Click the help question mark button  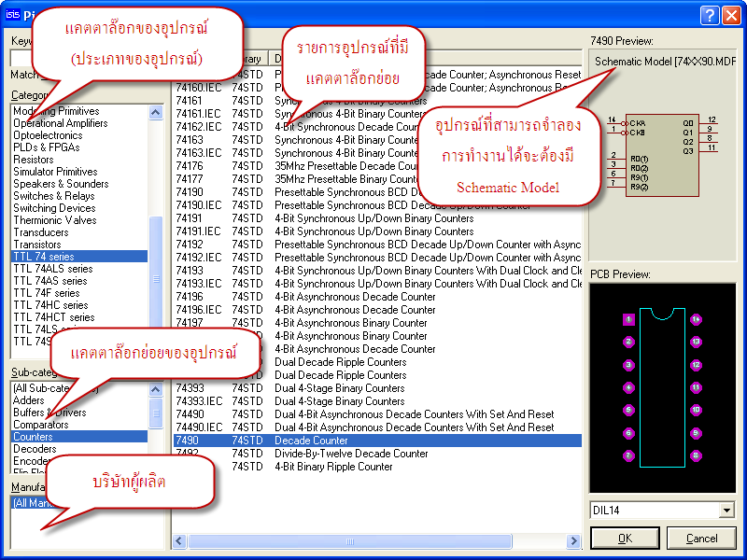click(709, 13)
